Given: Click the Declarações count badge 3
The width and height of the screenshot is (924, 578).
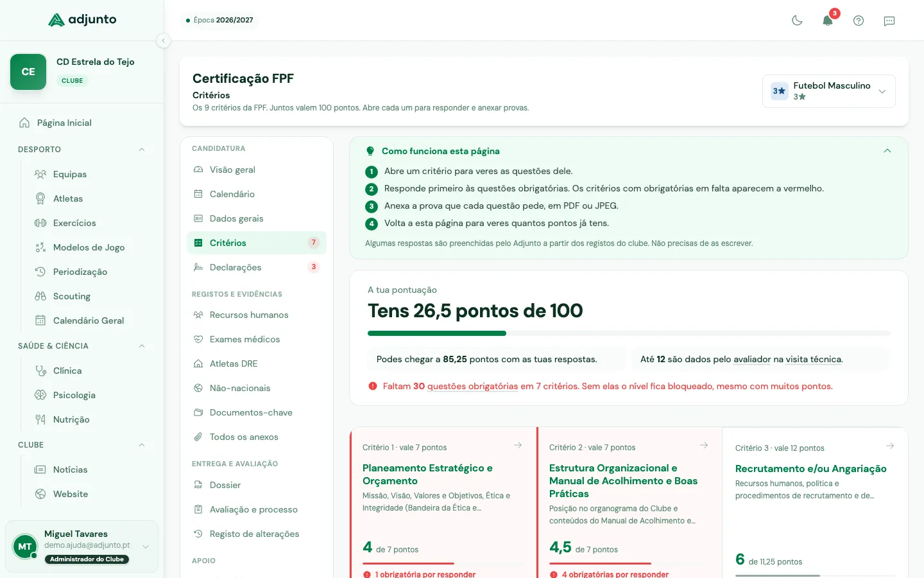Looking at the screenshot, I should pyautogui.click(x=314, y=267).
